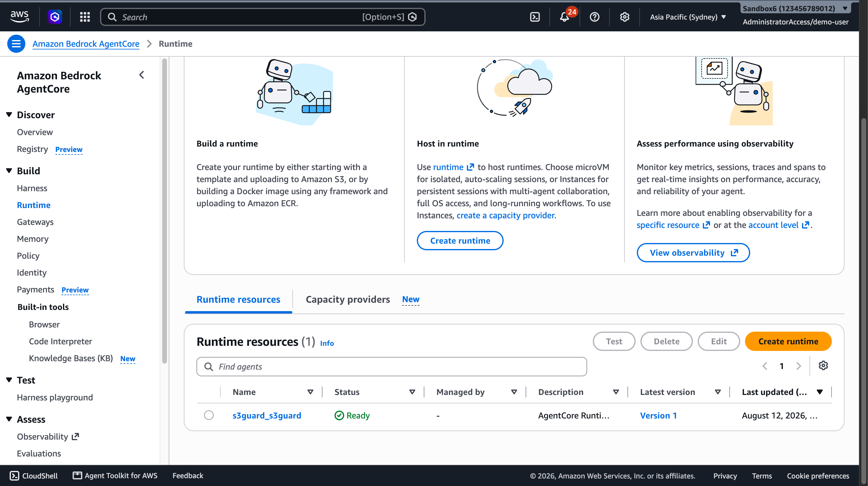Click the CloudShell icon in the footer
The height and width of the screenshot is (486, 868).
coord(14,475)
